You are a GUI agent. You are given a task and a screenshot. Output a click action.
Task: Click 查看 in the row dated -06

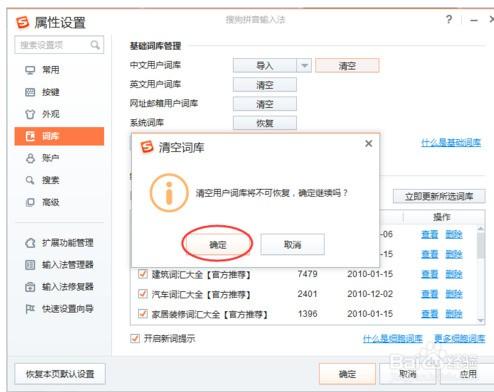(x=429, y=234)
